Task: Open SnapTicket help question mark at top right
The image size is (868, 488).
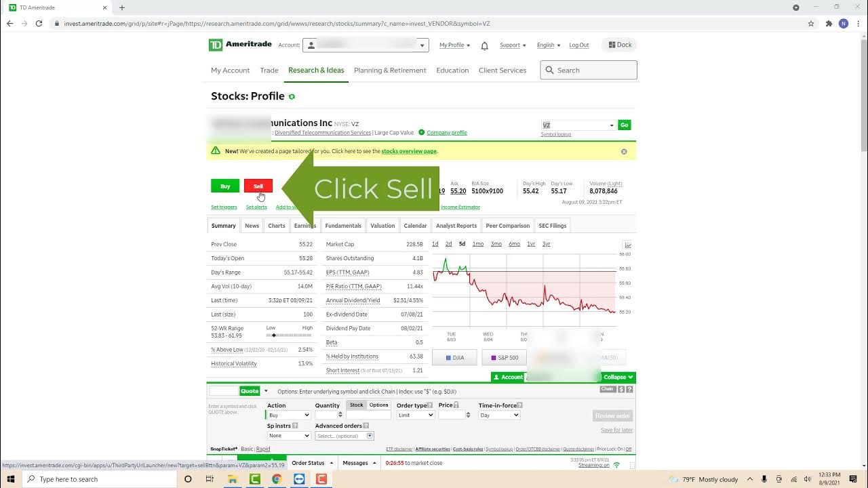Action: tap(629, 390)
